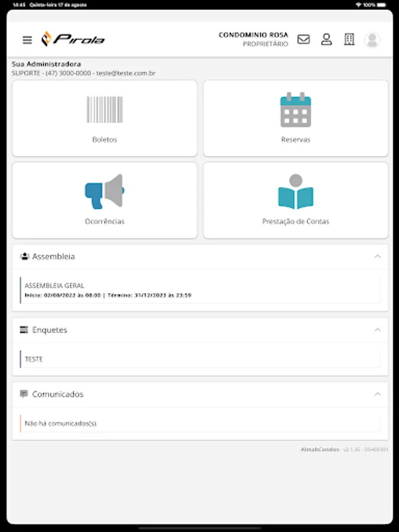399x532 pixels.
Task: Collapse the Comunicados section
Action: 377,394
